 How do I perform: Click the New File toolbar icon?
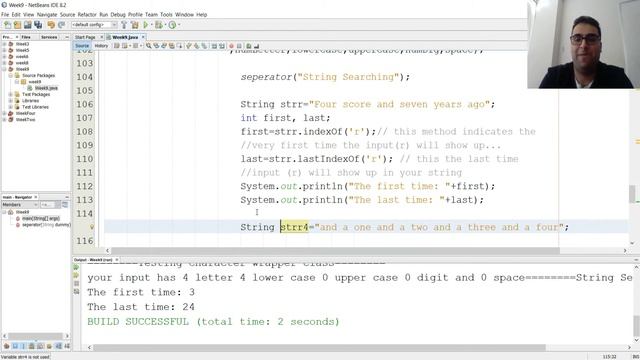pyautogui.click(x=7, y=25)
